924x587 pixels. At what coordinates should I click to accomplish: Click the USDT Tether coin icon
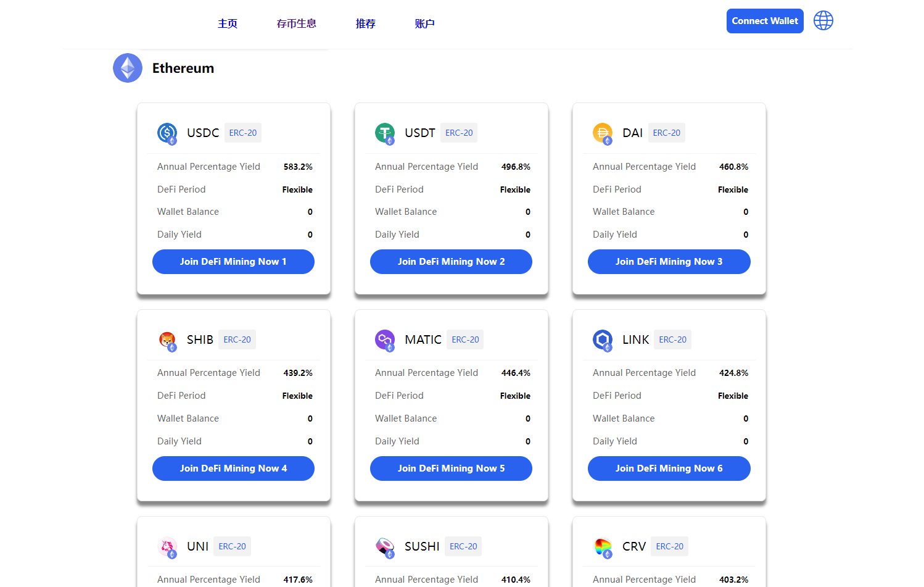385,133
